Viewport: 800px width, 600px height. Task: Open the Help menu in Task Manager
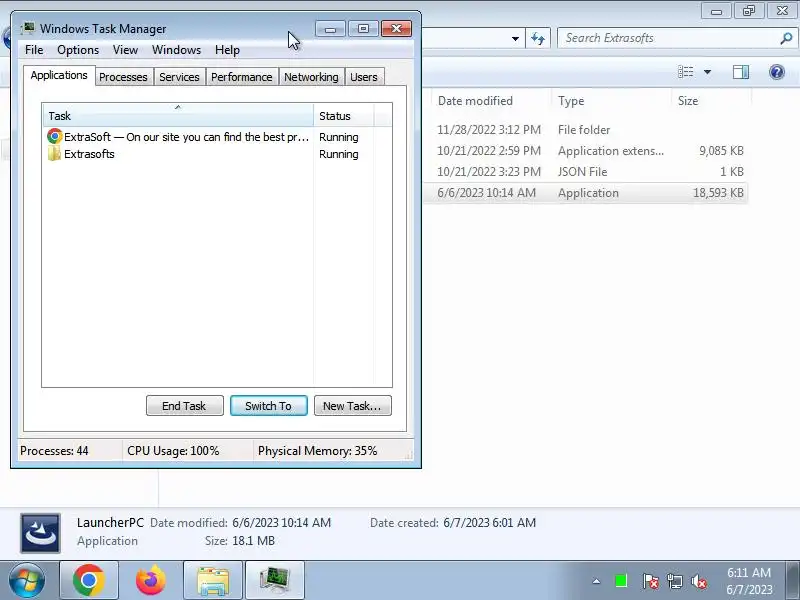click(x=227, y=50)
